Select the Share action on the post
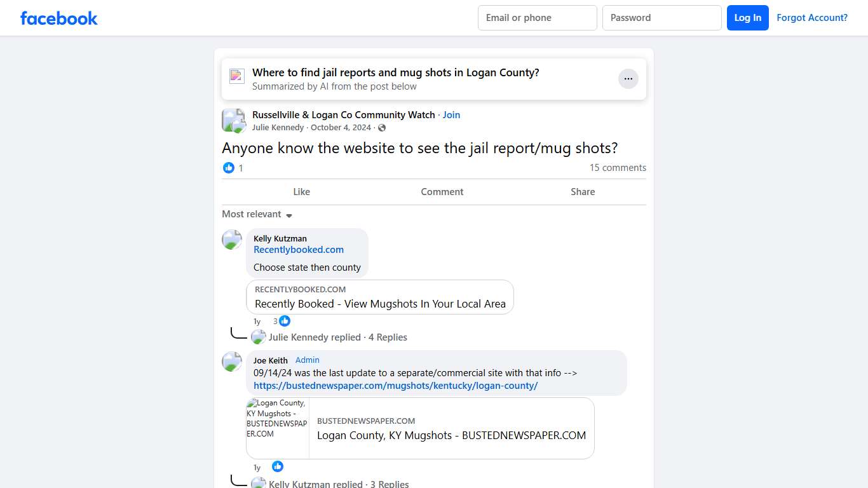 582,191
